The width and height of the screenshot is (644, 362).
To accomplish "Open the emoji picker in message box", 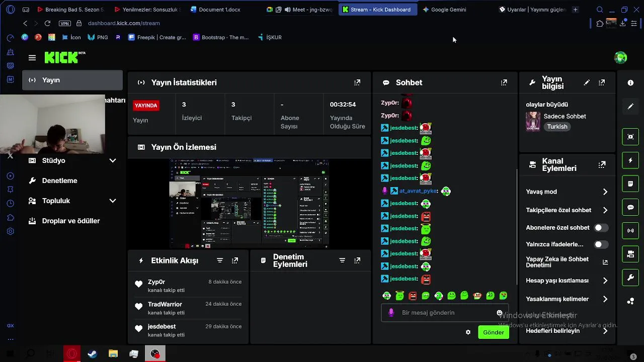I will point(499,313).
